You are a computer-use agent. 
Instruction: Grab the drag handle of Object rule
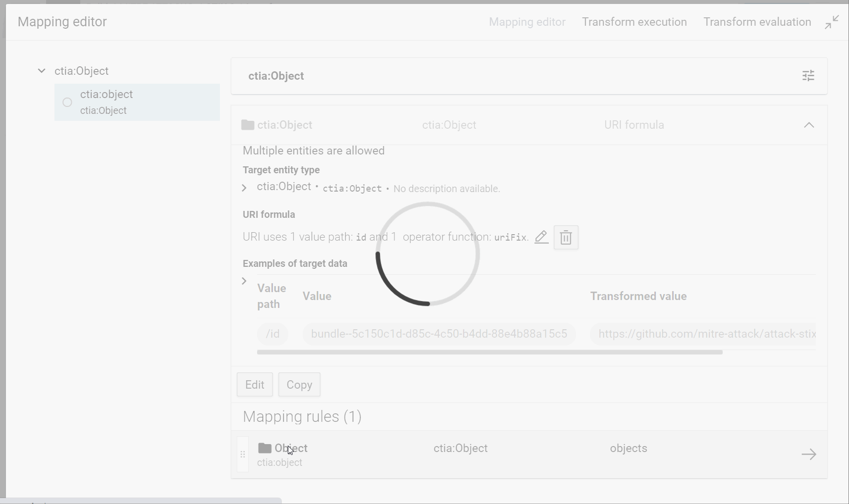click(243, 454)
